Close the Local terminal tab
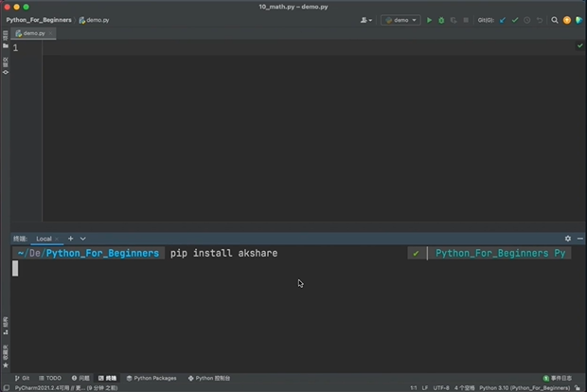 tap(57, 239)
